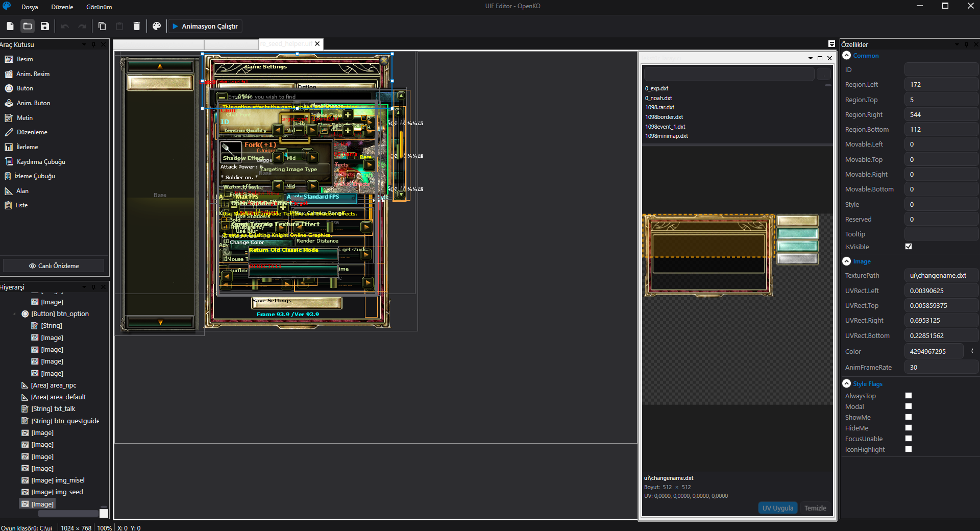Click the new file toolbar icon
The height and width of the screenshot is (531, 980).
(x=10, y=26)
